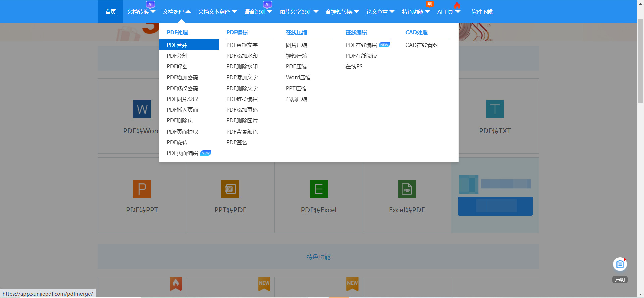Image resolution: width=644 pixels, height=298 pixels.
Task: Select the PDF转Excel green E icon
Action: (x=318, y=189)
